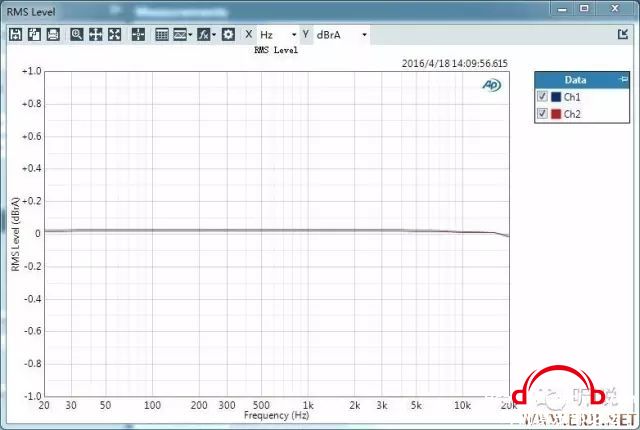This screenshot has width=640, height=430.
Task: Close the RMS Level window
Action: pyautogui.click(x=615, y=9)
